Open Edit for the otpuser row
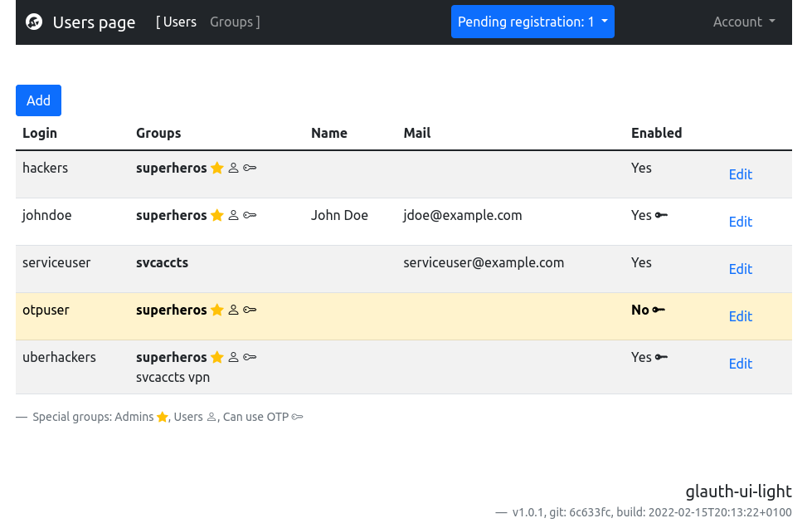The height and width of the screenshot is (528, 812). [x=740, y=316]
